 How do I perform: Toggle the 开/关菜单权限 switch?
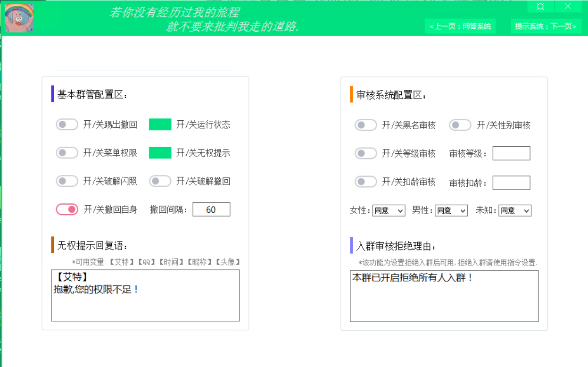coord(67,153)
